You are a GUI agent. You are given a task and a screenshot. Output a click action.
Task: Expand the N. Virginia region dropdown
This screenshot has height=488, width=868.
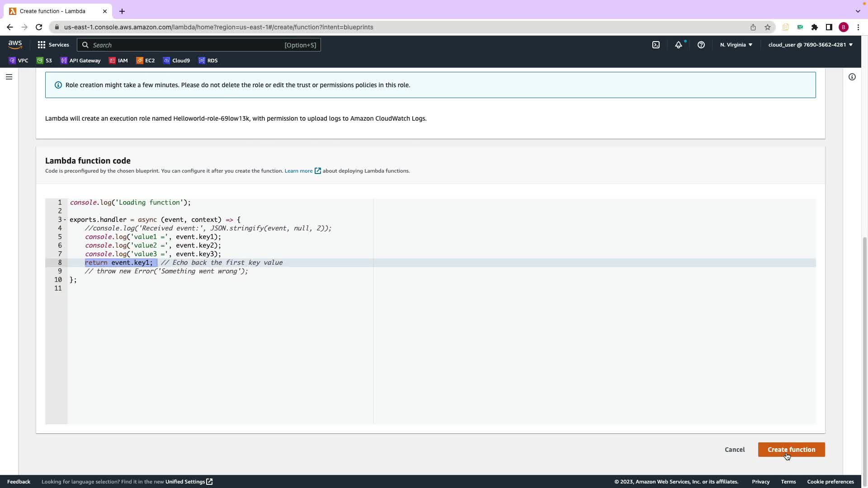tap(736, 45)
